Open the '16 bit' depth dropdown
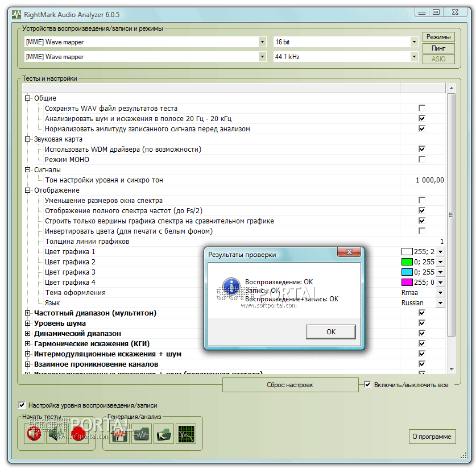The image size is (476, 469). pos(414,42)
